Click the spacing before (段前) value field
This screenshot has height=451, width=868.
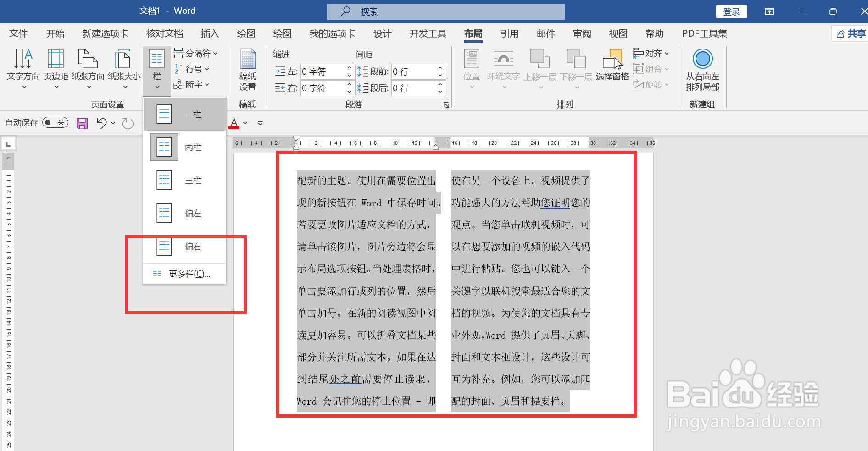point(412,71)
